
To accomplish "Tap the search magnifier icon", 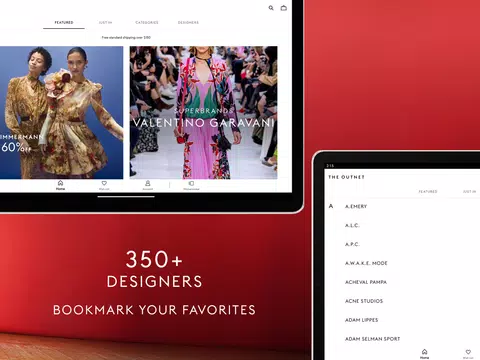I will point(271,8).
